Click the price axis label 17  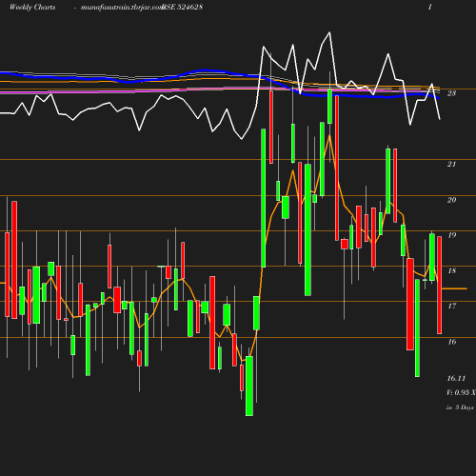point(451,306)
